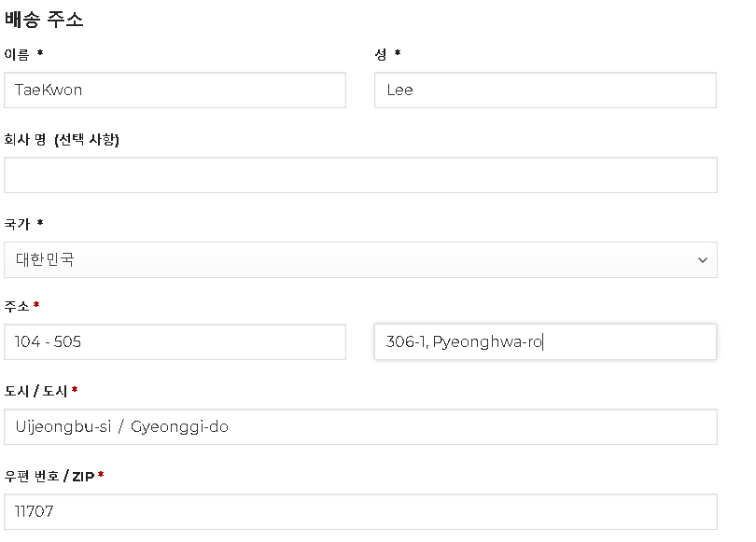Focus the last name field with Lee
This screenshot has height=542, width=756.
pyautogui.click(x=545, y=90)
